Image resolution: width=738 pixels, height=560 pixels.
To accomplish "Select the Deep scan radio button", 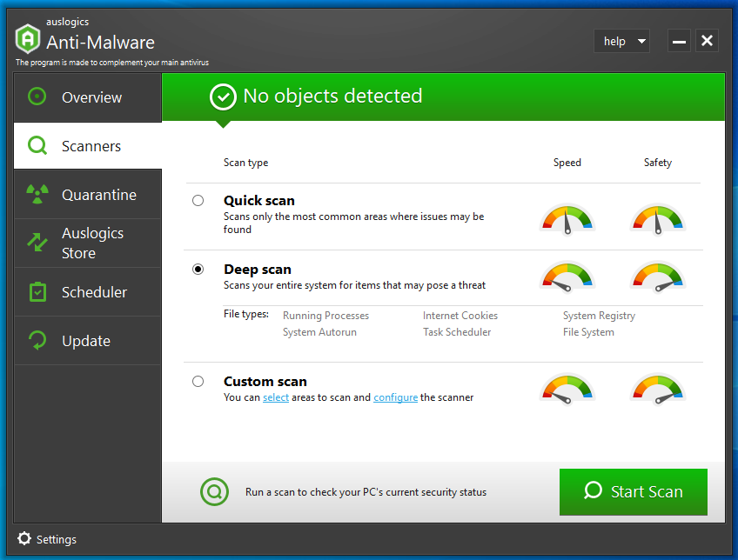I will (x=198, y=267).
